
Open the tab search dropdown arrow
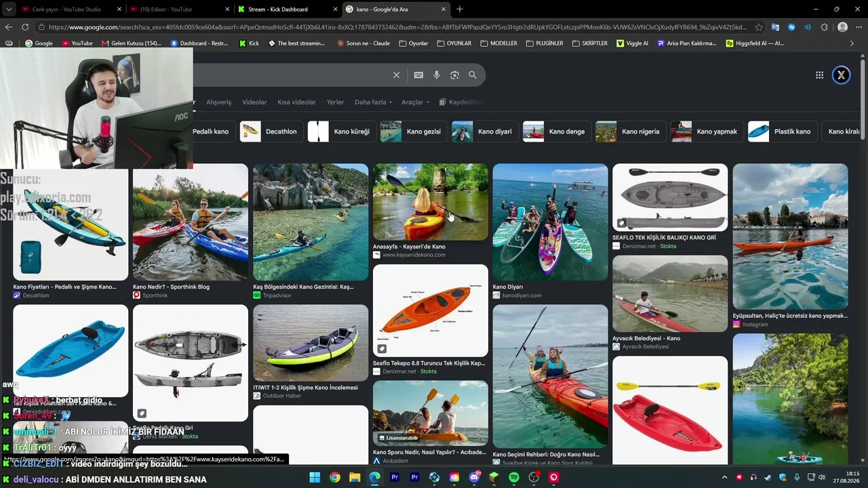tap(8, 9)
